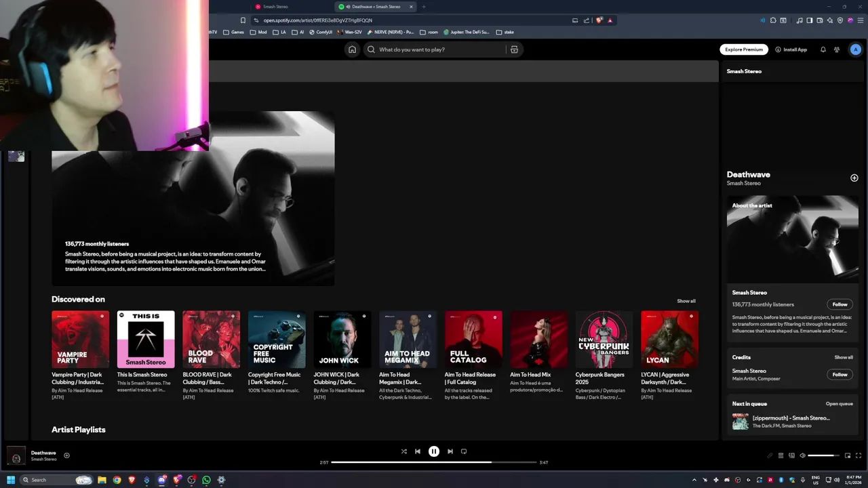This screenshot has width=868, height=488.
Task: Open the queue icon in player bar
Action: [x=781, y=455]
